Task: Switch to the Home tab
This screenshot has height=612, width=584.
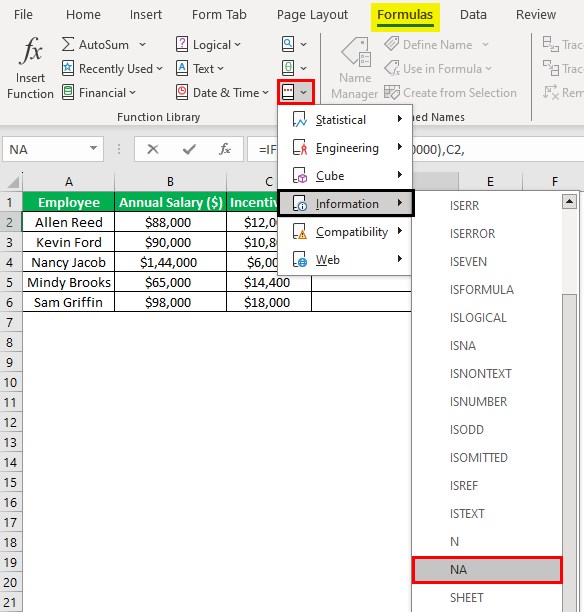Action: (83, 15)
